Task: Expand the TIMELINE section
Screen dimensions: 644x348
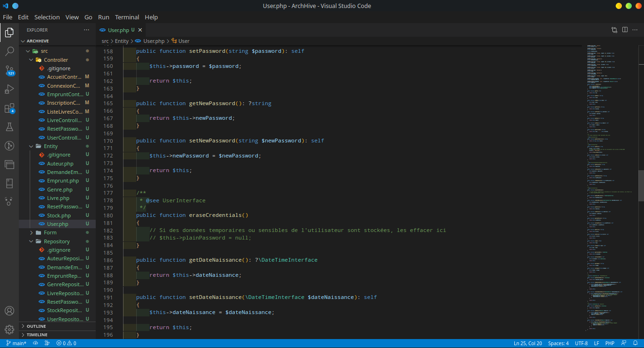Action: click(x=37, y=335)
